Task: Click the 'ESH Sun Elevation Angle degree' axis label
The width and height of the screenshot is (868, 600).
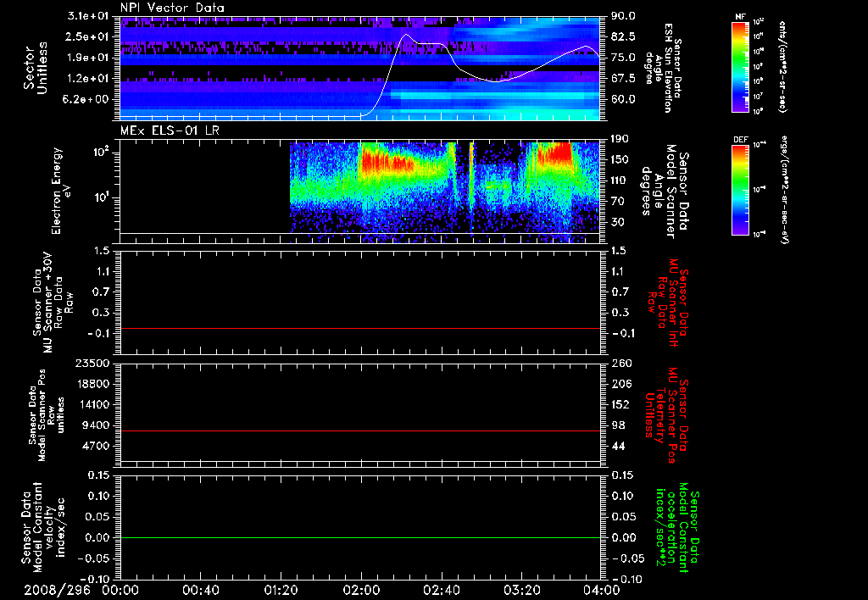Action: point(663,68)
